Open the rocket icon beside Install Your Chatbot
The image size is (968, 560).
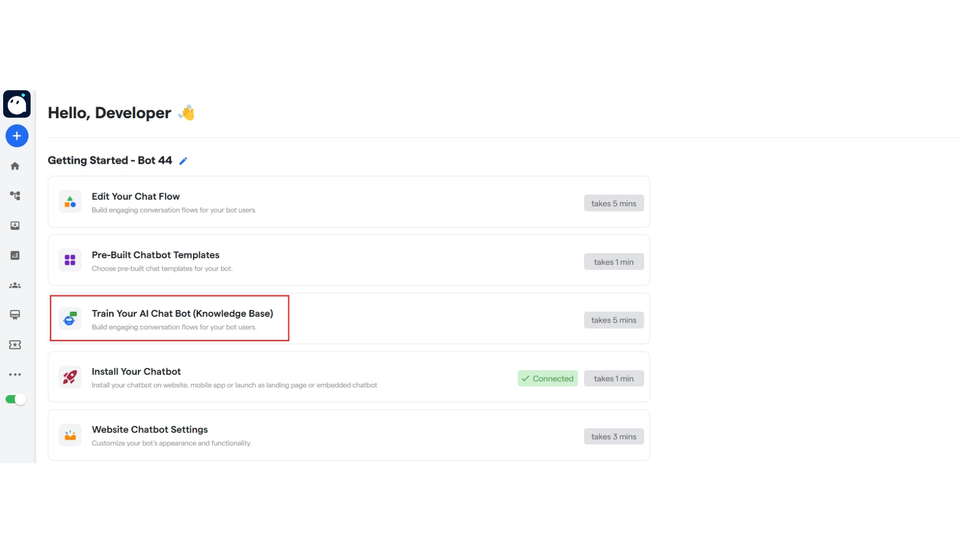coord(70,377)
